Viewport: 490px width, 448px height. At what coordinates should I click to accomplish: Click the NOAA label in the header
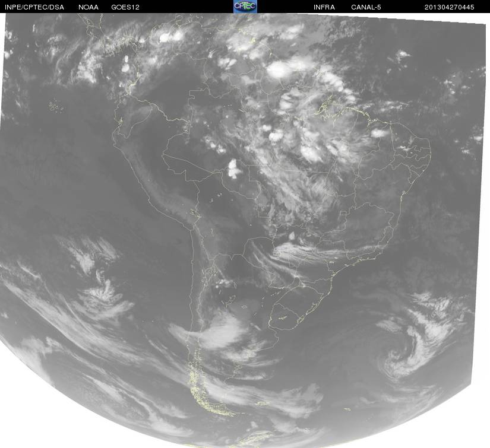pyautogui.click(x=88, y=7)
